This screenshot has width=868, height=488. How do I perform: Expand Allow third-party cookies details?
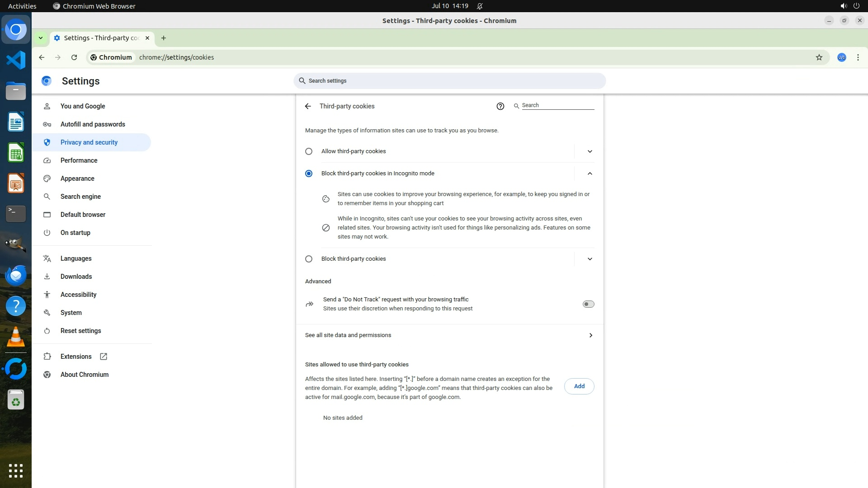(x=590, y=151)
